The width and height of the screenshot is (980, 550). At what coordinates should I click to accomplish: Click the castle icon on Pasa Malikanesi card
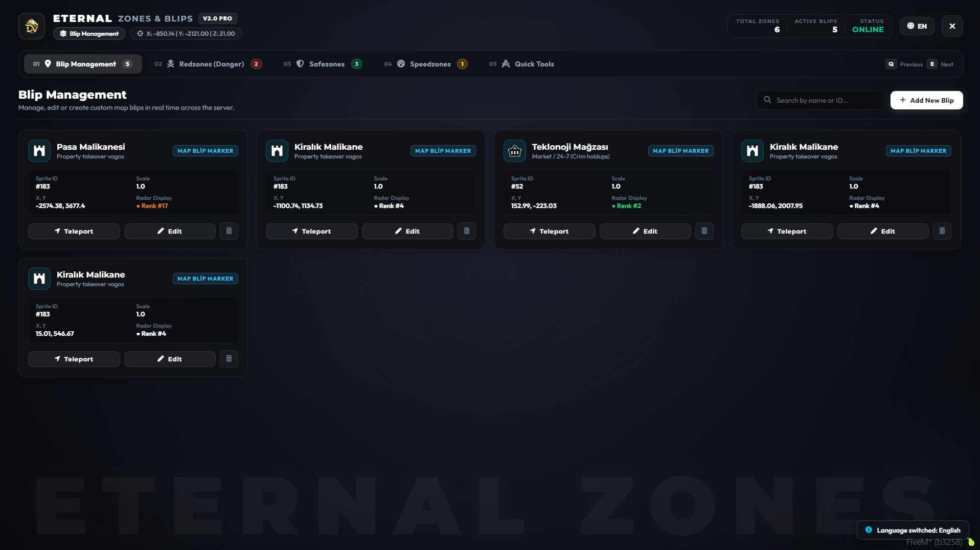click(x=39, y=151)
